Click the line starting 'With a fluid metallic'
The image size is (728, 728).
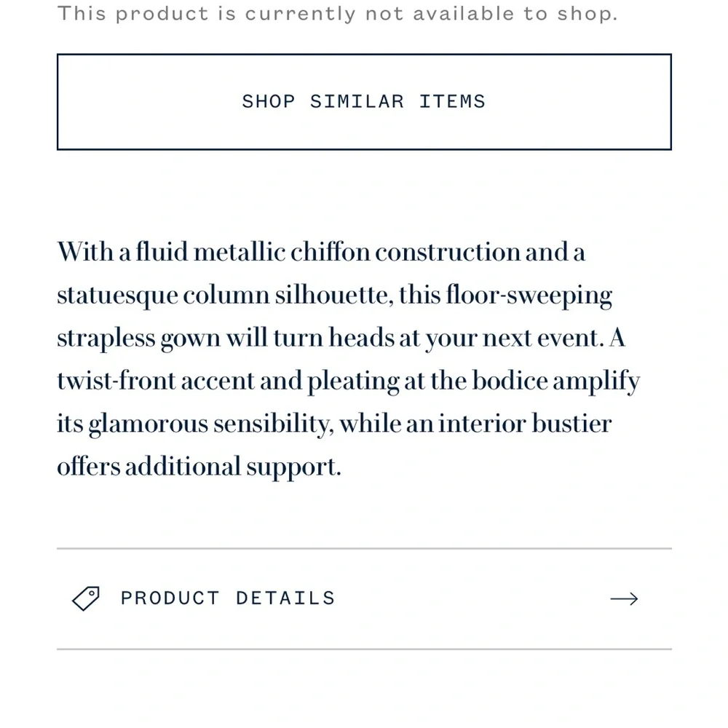pyautogui.click(x=321, y=253)
